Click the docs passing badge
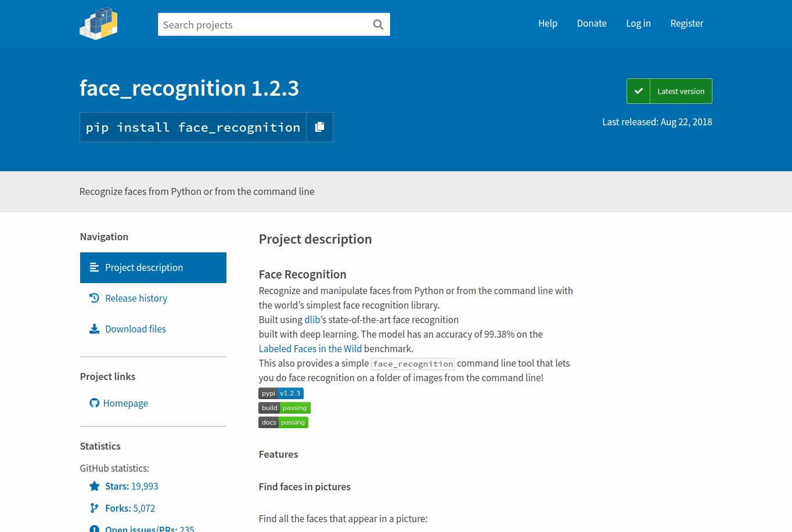Viewport: 792px width, 532px height. (x=283, y=422)
